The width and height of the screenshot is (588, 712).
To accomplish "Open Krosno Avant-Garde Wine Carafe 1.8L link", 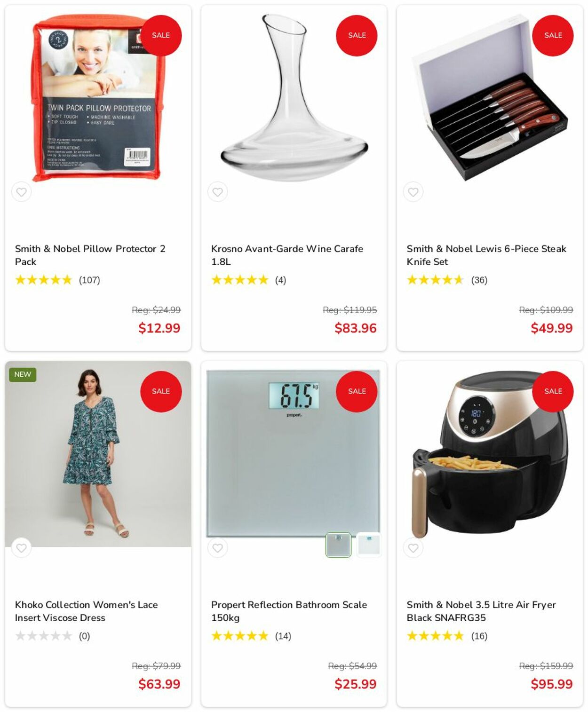I will (287, 255).
